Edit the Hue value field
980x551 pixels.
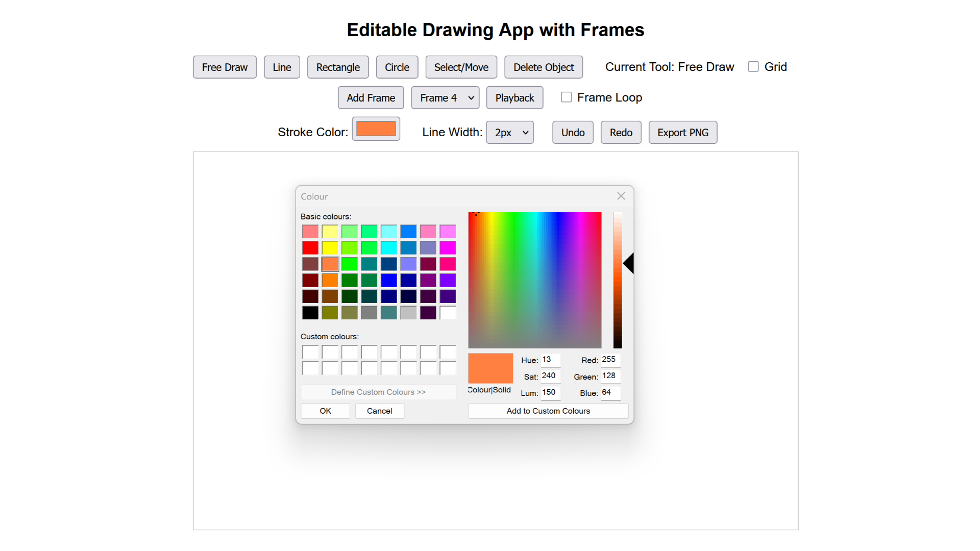pos(550,360)
